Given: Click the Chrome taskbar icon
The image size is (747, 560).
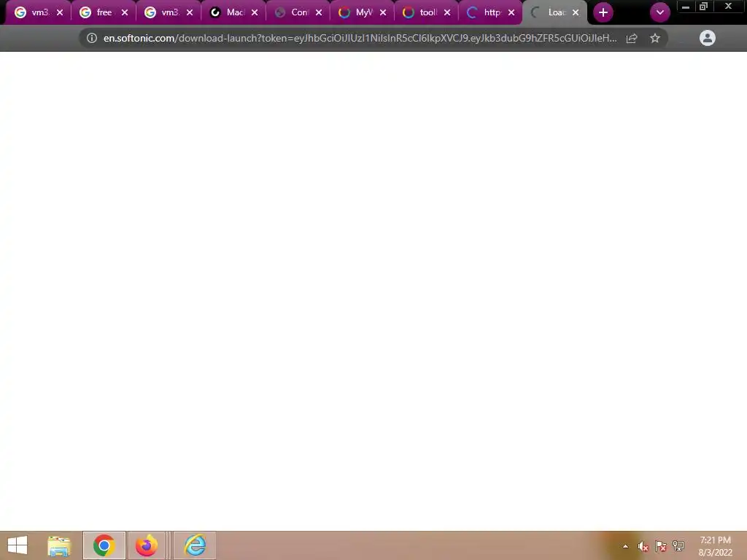Looking at the screenshot, I should click(x=104, y=545).
